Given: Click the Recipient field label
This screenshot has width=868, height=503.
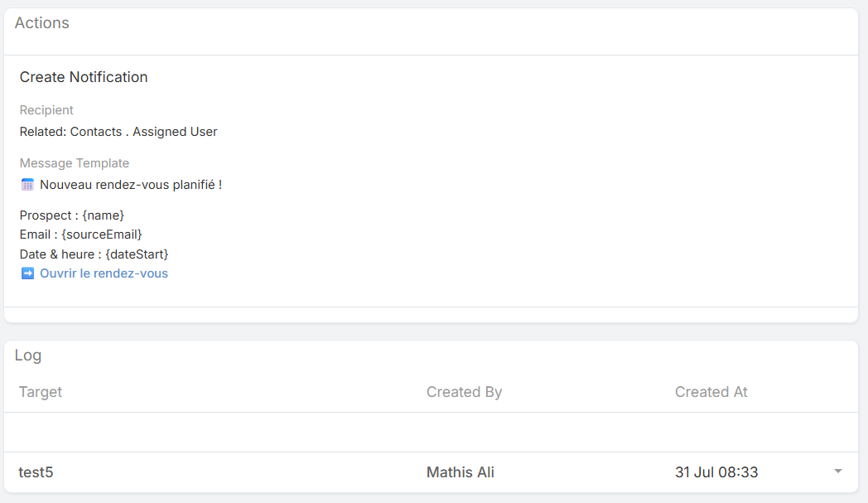Looking at the screenshot, I should pos(46,110).
